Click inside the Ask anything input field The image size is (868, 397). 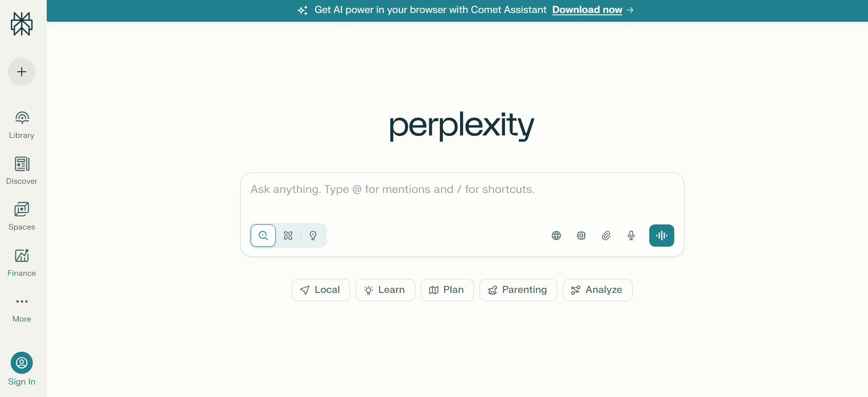click(462, 189)
